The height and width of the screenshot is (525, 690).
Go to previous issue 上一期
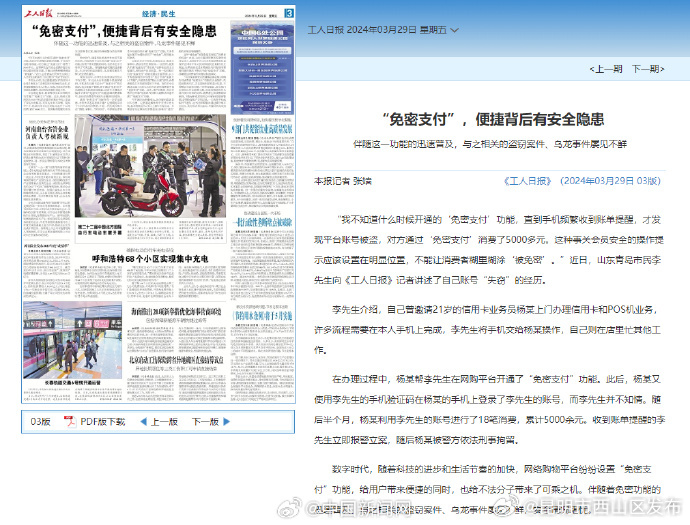point(606,69)
